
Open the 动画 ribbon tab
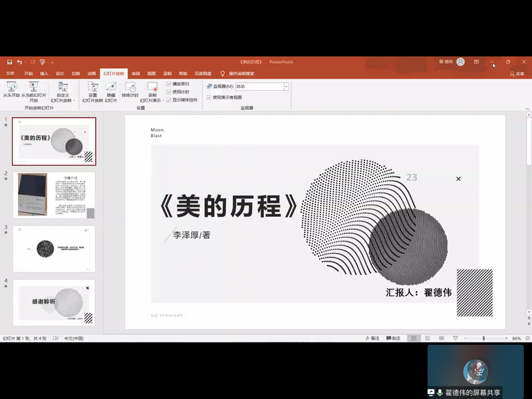click(x=91, y=74)
